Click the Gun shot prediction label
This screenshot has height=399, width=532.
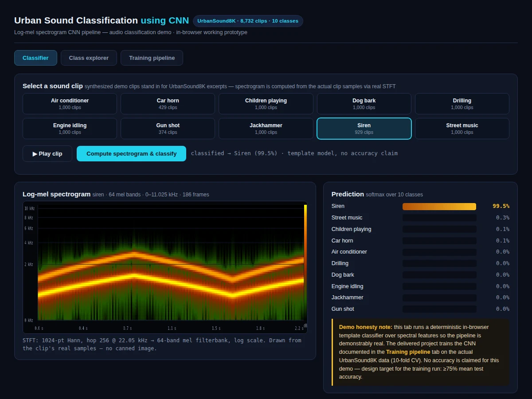[343, 309]
